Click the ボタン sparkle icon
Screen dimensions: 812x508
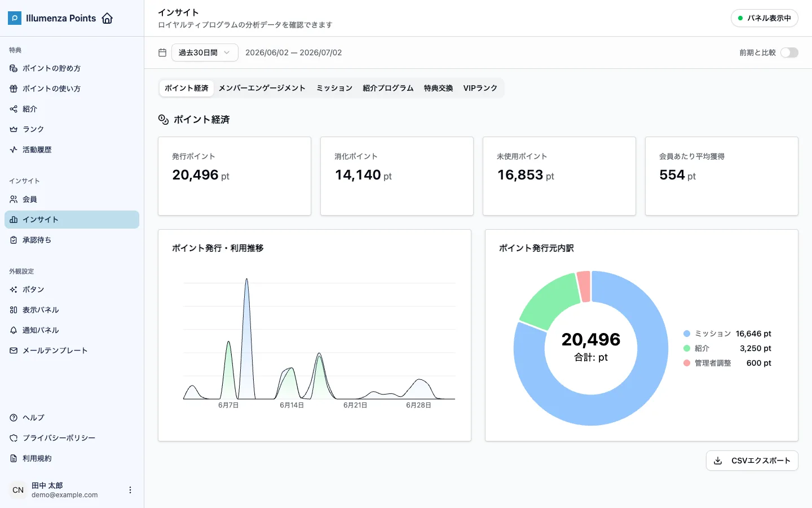14,290
